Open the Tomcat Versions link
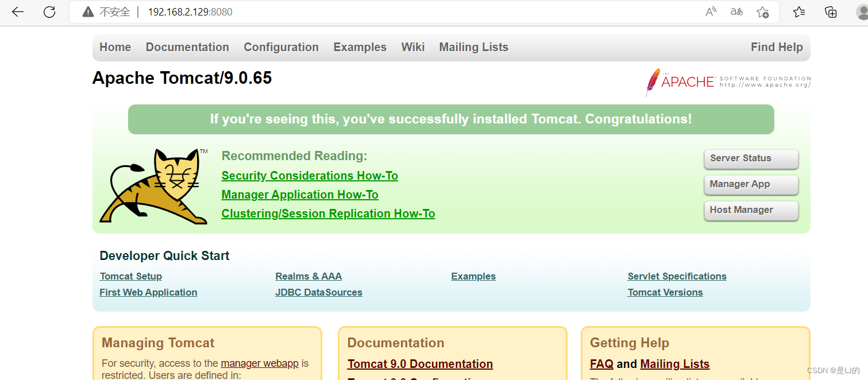 [x=665, y=292]
